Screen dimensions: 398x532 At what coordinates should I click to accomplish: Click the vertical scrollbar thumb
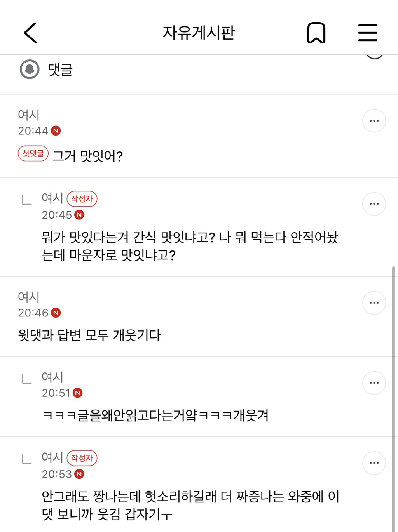pyautogui.click(x=393, y=388)
